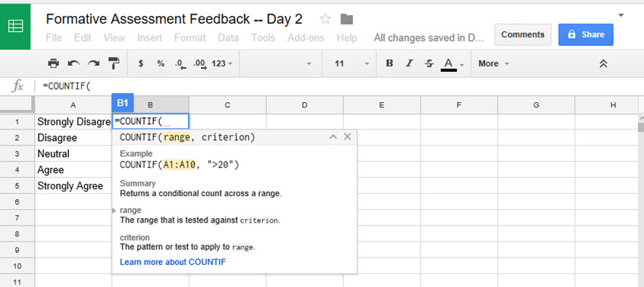This screenshot has height=287, width=644.
Task: Open the Google Sheets home icon
Action: [15, 27]
